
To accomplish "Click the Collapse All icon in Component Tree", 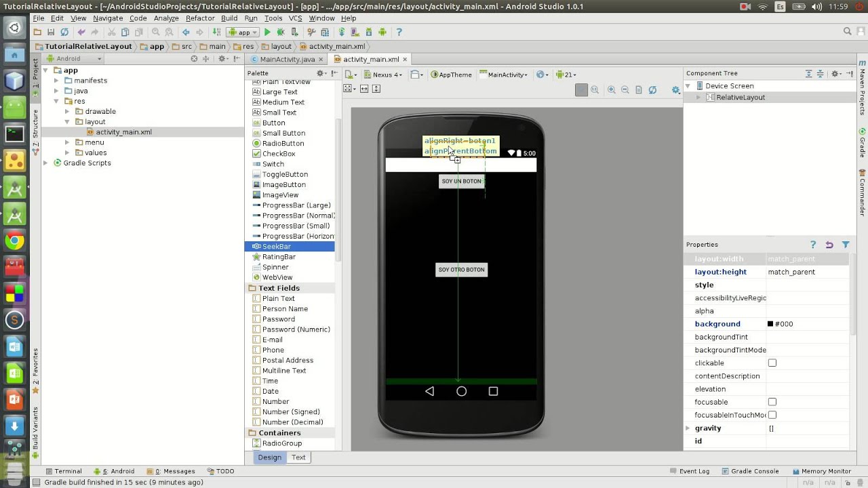I will (820, 73).
